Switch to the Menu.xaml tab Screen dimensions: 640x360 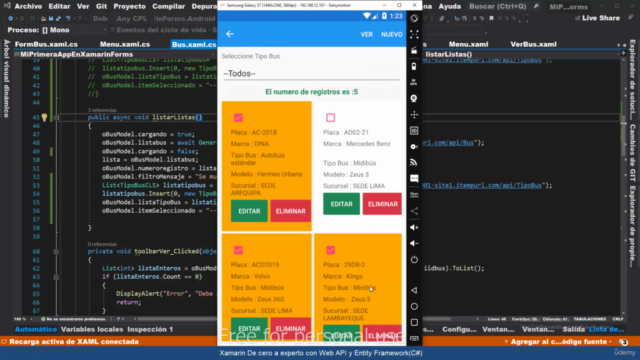tap(468, 44)
